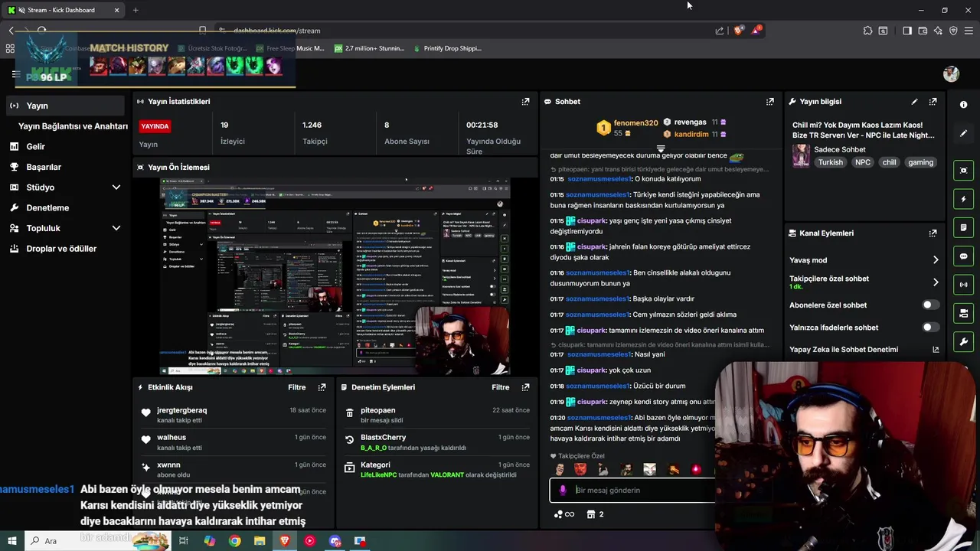Open a new browser tab
980x551 pixels.
tap(136, 10)
